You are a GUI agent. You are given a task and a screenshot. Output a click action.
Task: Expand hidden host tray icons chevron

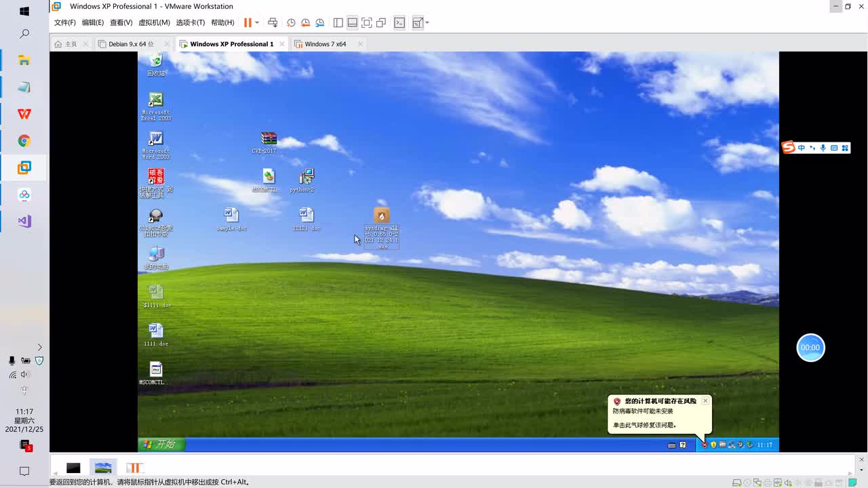click(39, 347)
